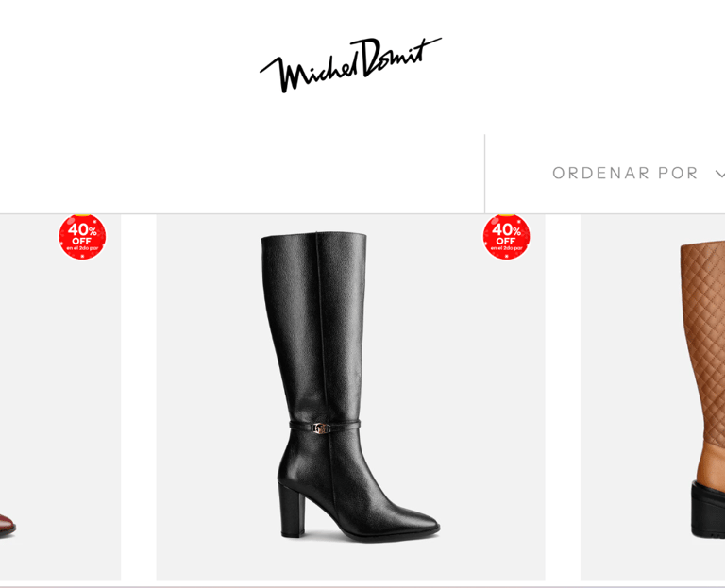Select the leftmost product card background
725x588 pixels.
coord(60,397)
